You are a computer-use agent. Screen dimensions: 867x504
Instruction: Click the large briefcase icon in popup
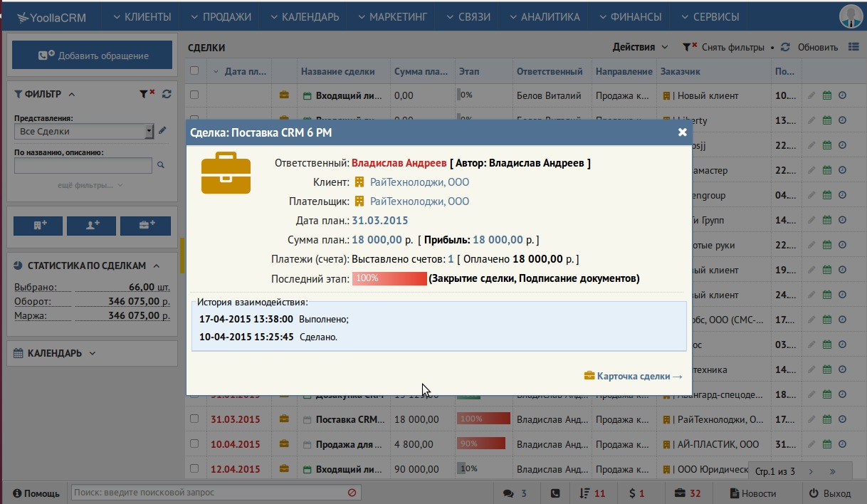(226, 174)
